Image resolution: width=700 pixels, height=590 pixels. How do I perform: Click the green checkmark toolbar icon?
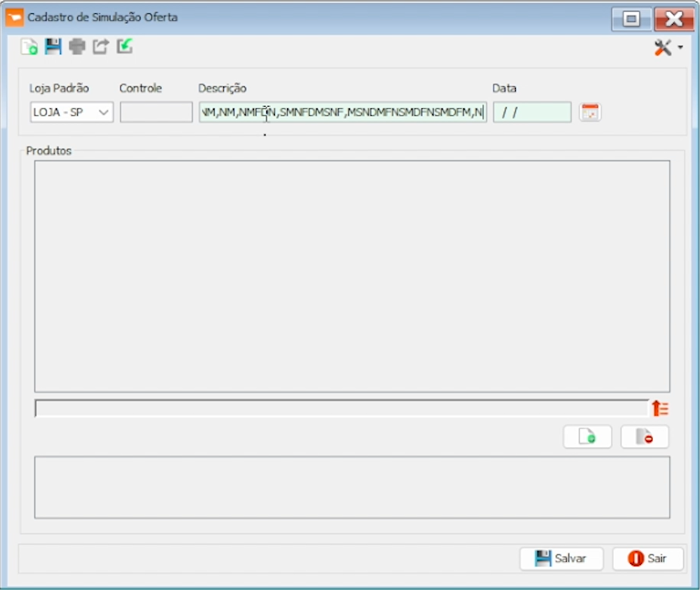tap(125, 46)
